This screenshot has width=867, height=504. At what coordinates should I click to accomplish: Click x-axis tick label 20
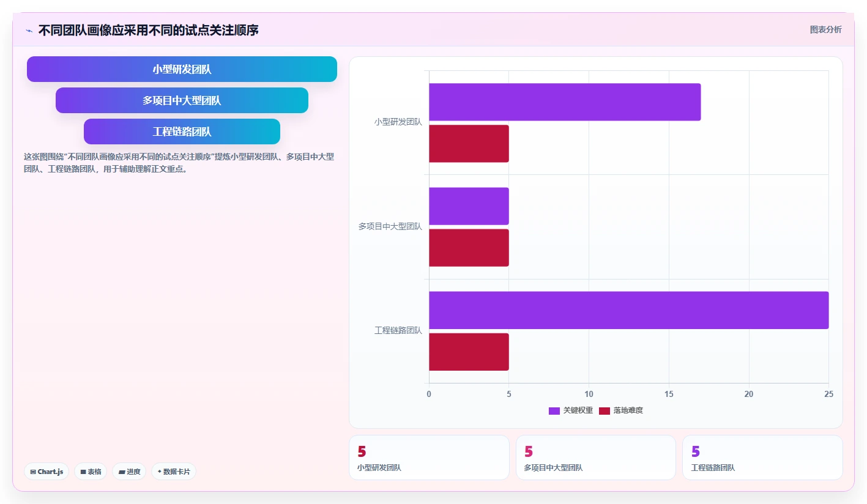click(749, 395)
